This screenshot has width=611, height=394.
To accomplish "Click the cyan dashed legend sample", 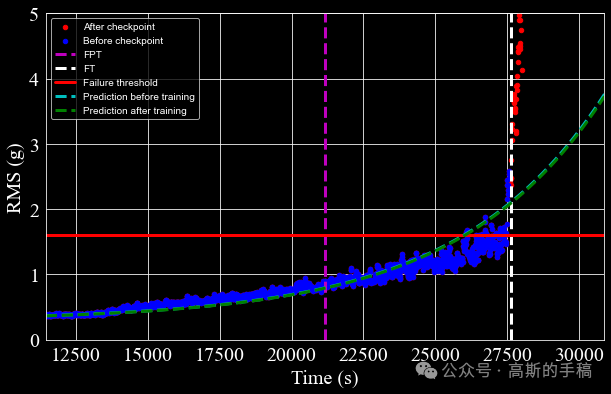I will 65,97.
